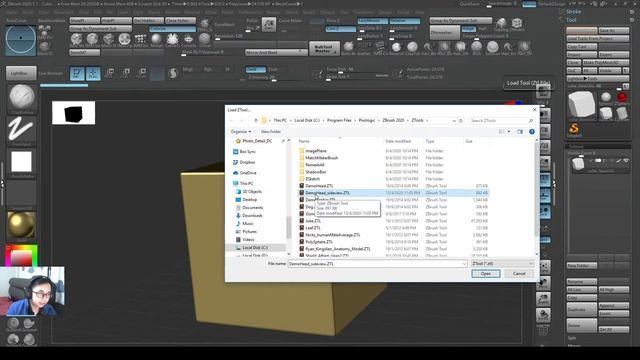Screen dimensions: 640x360
Task: Toggle the subtool polypaint brush icon
Action: [619, 161]
